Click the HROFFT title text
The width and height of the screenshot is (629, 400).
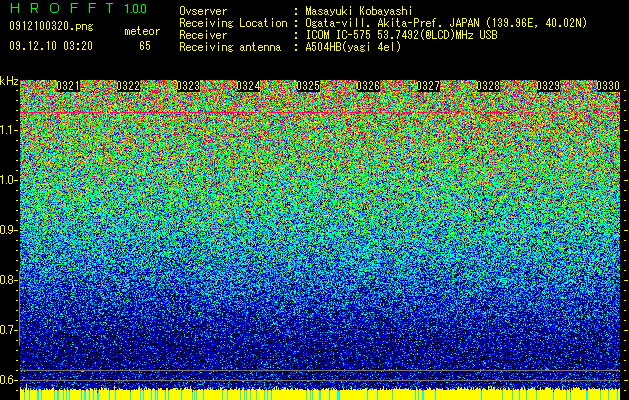click(x=62, y=8)
